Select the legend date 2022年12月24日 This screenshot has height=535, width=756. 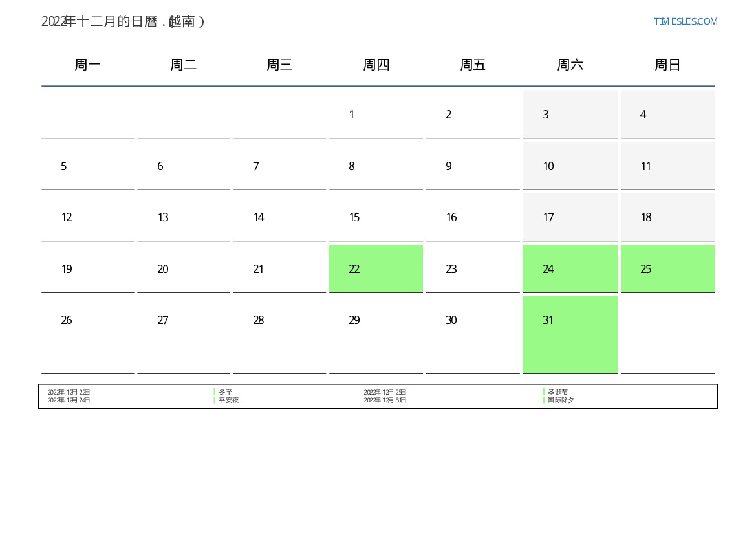pyautogui.click(x=69, y=400)
